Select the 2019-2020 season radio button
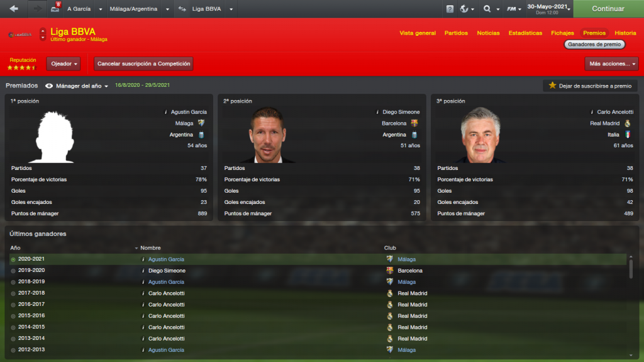 pyautogui.click(x=13, y=271)
